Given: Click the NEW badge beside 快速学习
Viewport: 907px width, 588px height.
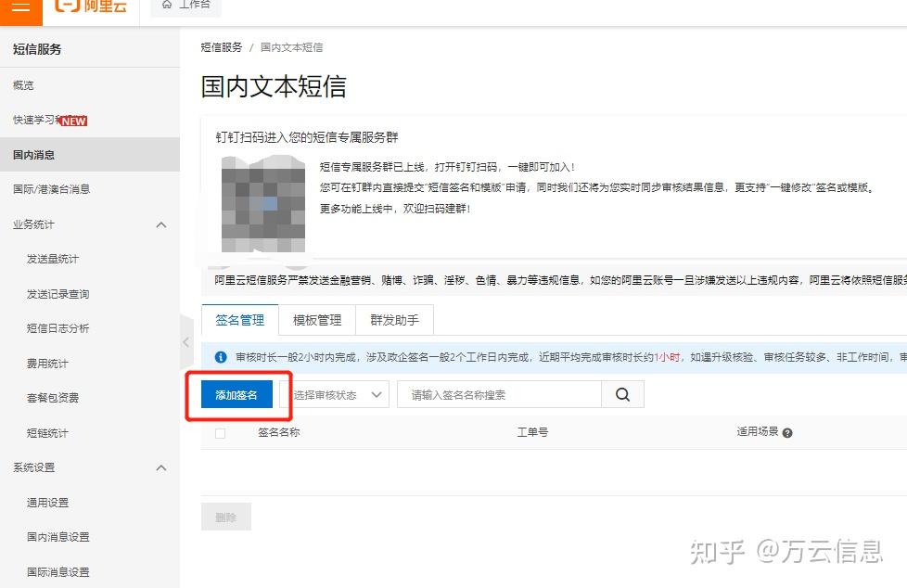Looking at the screenshot, I should tap(73, 121).
